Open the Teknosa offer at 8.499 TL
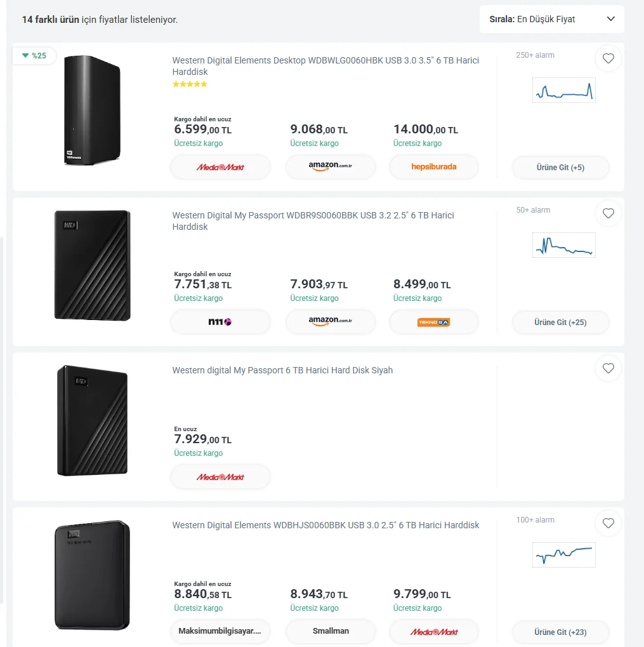644x647 pixels. coord(434,322)
